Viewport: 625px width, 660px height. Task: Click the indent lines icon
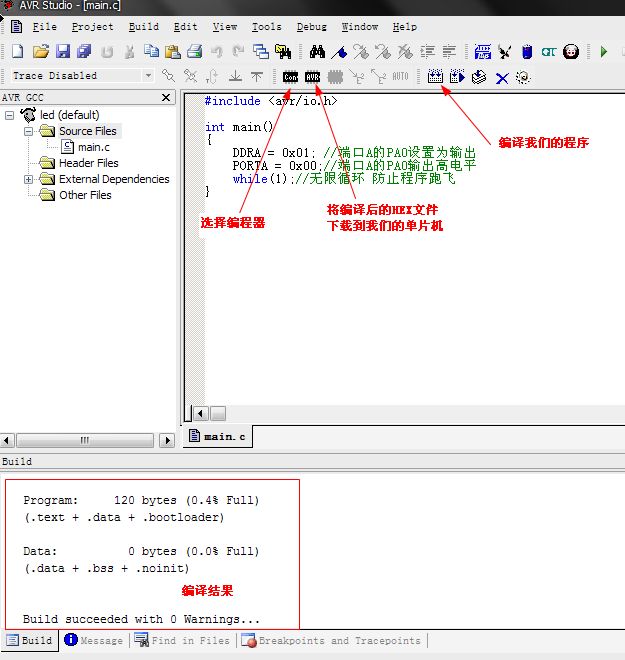tap(427, 52)
